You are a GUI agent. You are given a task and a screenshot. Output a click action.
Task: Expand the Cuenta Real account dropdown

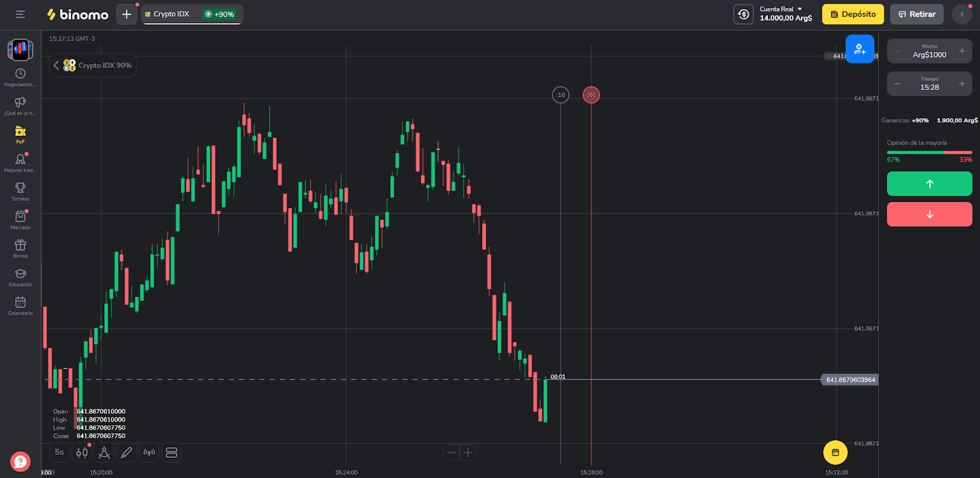786,13
